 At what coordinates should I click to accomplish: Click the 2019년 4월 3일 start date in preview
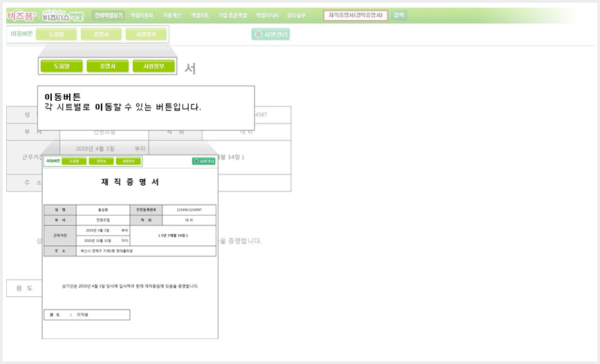tap(97, 231)
